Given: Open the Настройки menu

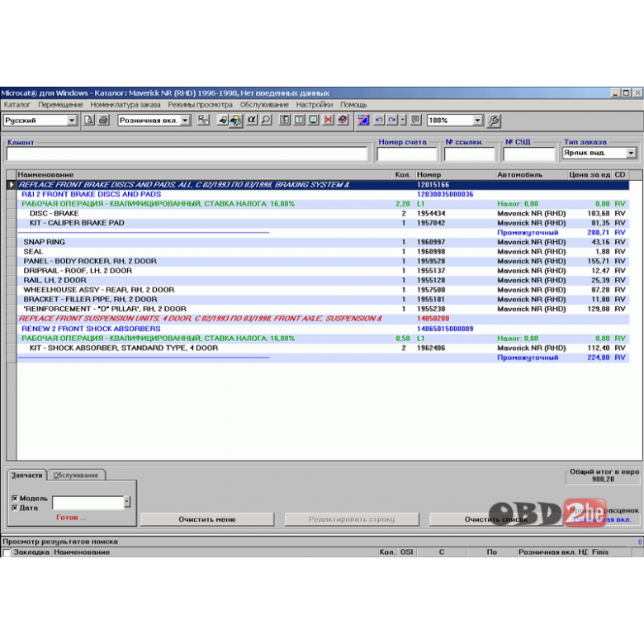Looking at the screenshot, I should 315,105.
